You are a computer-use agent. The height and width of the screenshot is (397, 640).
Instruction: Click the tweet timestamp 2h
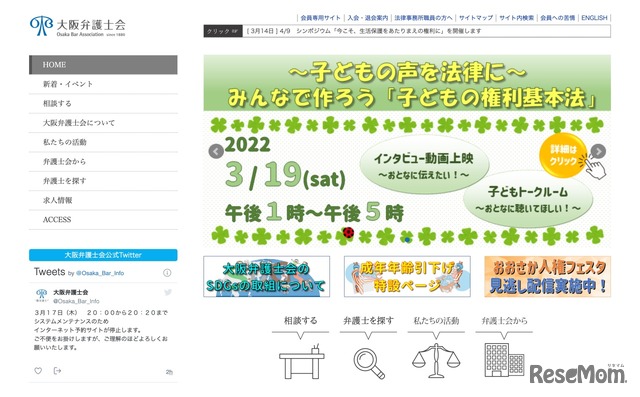pos(169,372)
